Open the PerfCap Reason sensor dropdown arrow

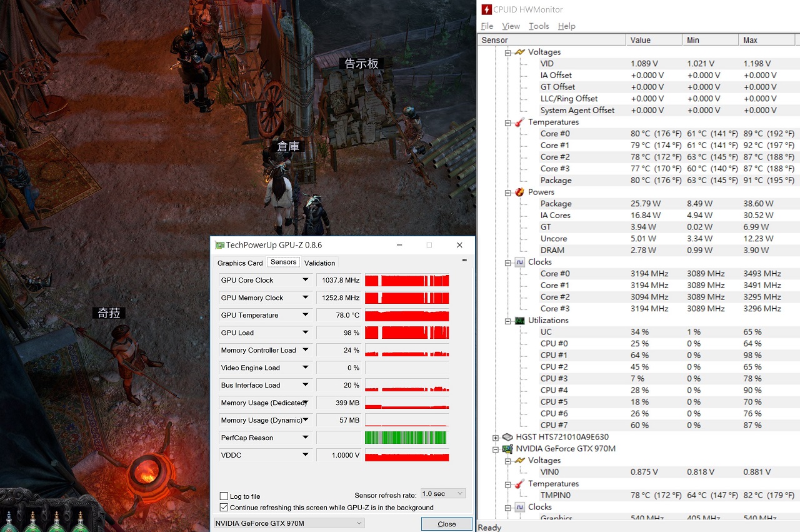pyautogui.click(x=306, y=438)
